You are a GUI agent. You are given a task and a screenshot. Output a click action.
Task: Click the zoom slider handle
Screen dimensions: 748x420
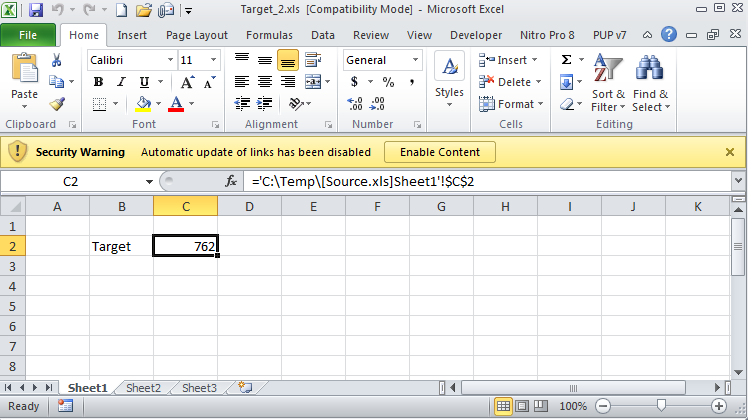point(661,406)
